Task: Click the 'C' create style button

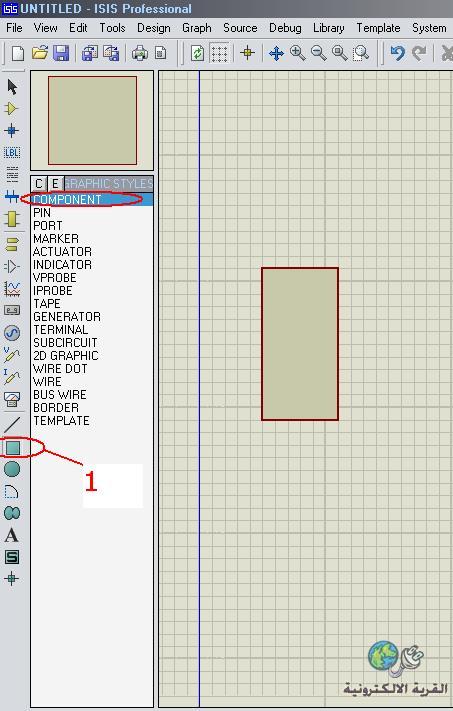Action: point(39,184)
